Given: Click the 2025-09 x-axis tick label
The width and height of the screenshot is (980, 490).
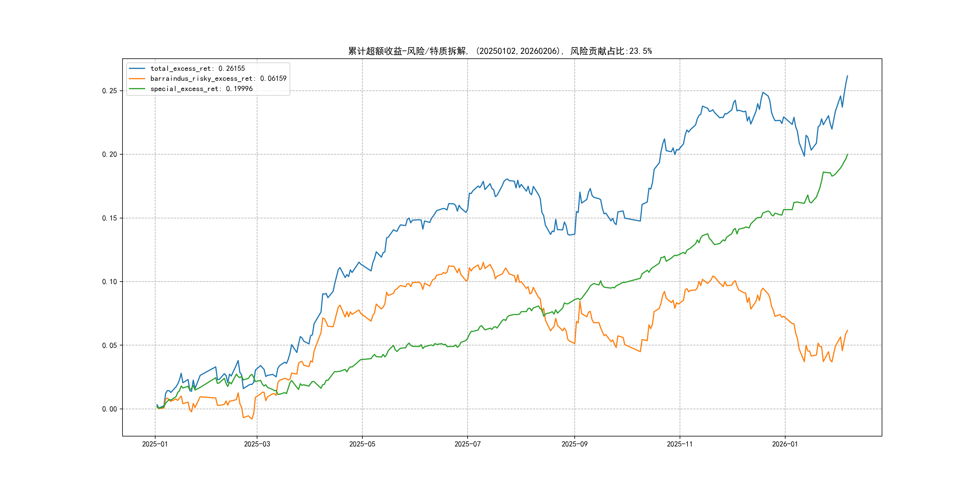Looking at the screenshot, I should [574, 444].
